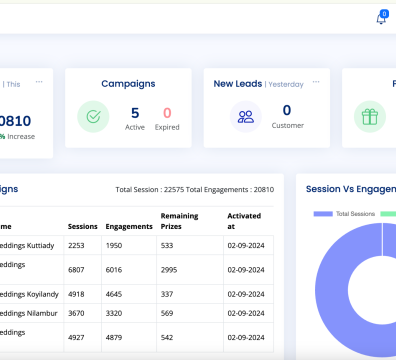
Task: Select the Weddings Koyilandy campaign row
Action: (x=137, y=294)
